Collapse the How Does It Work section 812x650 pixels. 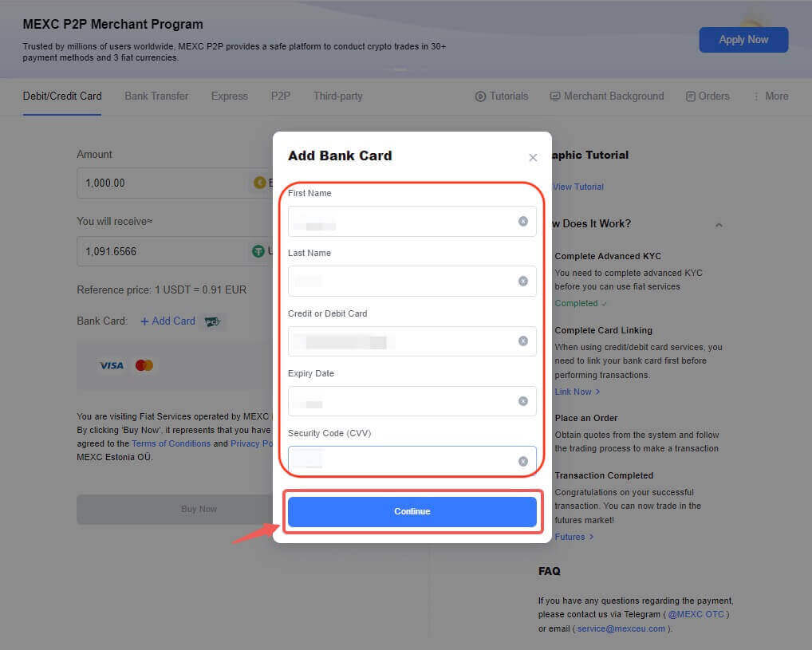point(719,224)
